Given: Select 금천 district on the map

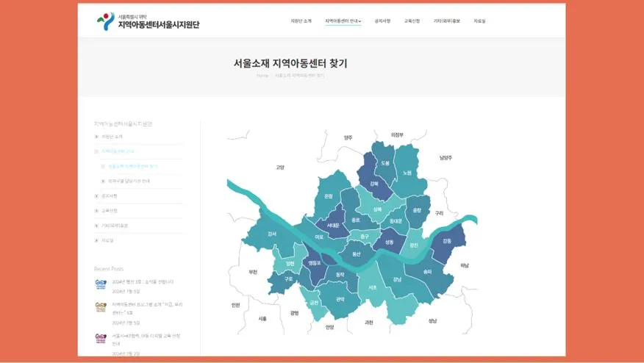Looking at the screenshot, I should tap(314, 303).
